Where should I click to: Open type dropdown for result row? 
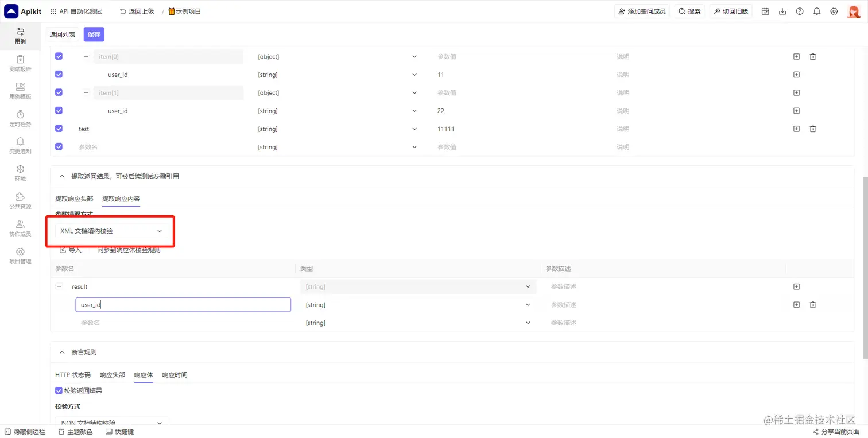tap(418, 286)
